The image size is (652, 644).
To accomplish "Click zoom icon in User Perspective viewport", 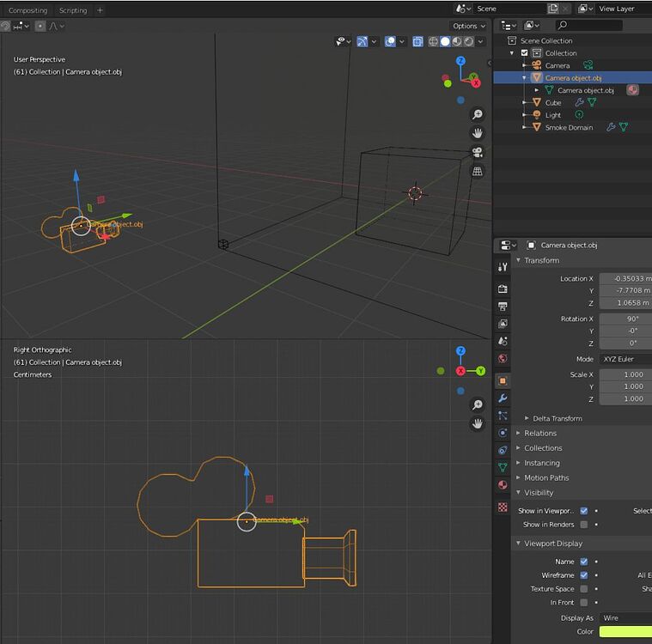I will point(478,114).
